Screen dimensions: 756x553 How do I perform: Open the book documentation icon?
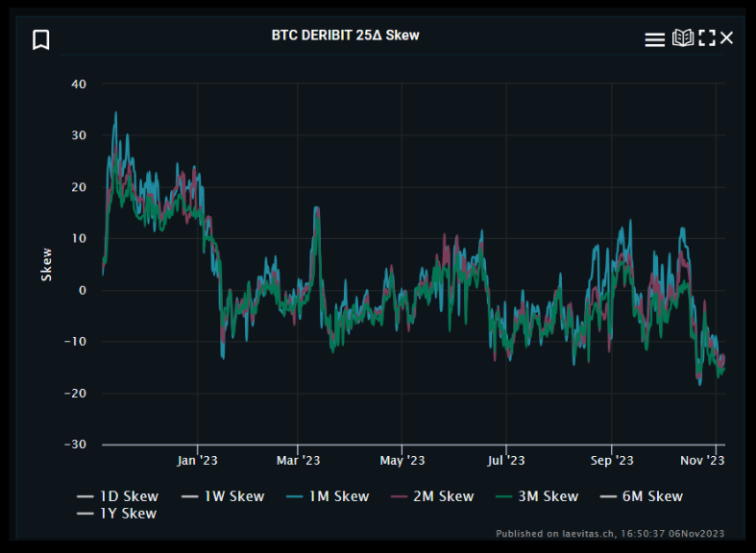(683, 37)
